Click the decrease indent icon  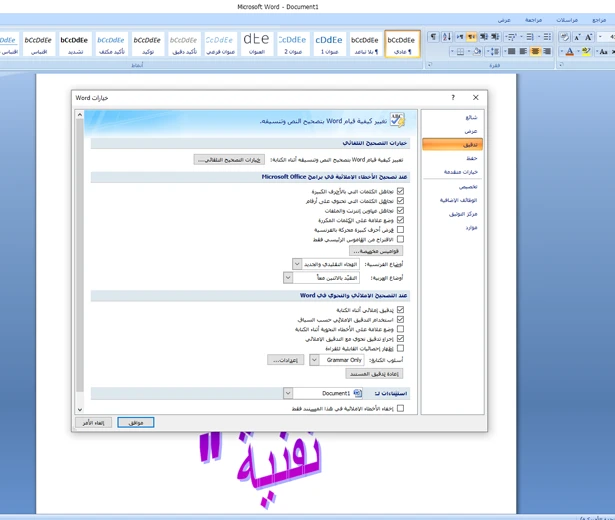pos(495,37)
